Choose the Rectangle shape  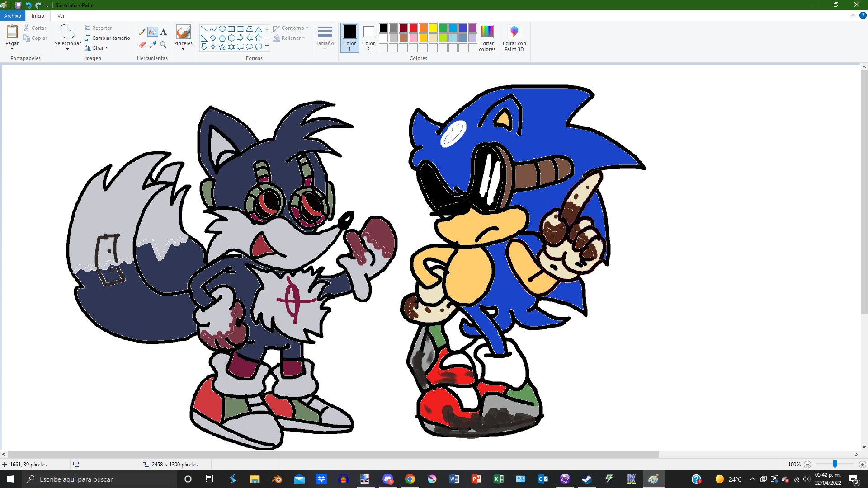click(231, 29)
